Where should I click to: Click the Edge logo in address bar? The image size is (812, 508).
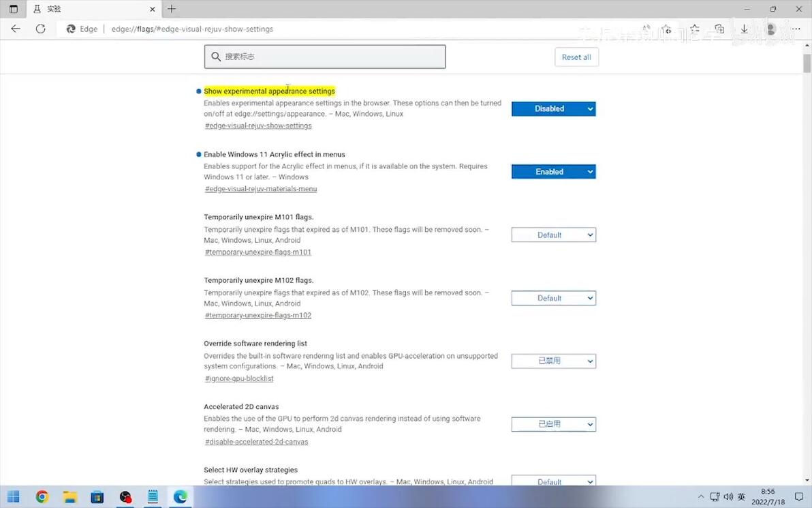coord(71,29)
